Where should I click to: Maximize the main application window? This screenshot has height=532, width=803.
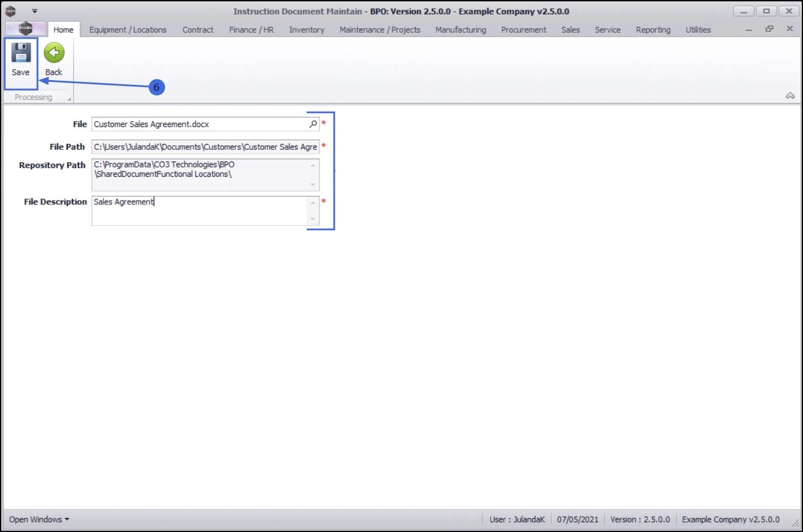click(x=766, y=11)
